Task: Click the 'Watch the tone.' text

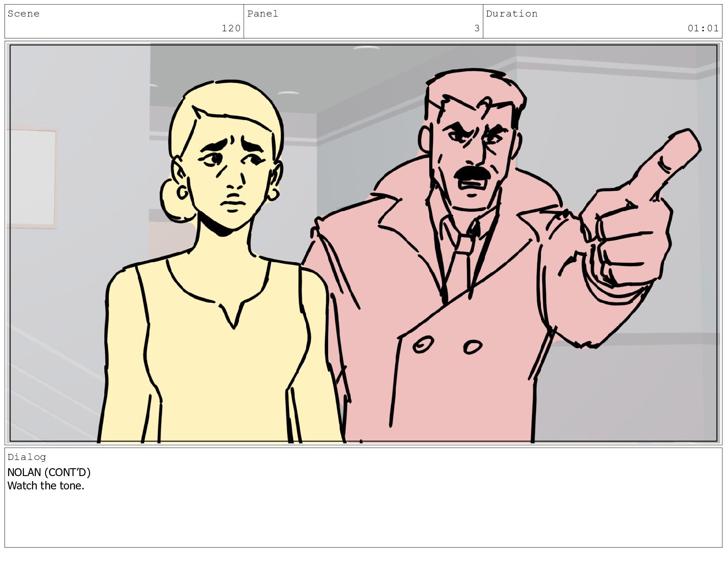Action: click(45, 486)
